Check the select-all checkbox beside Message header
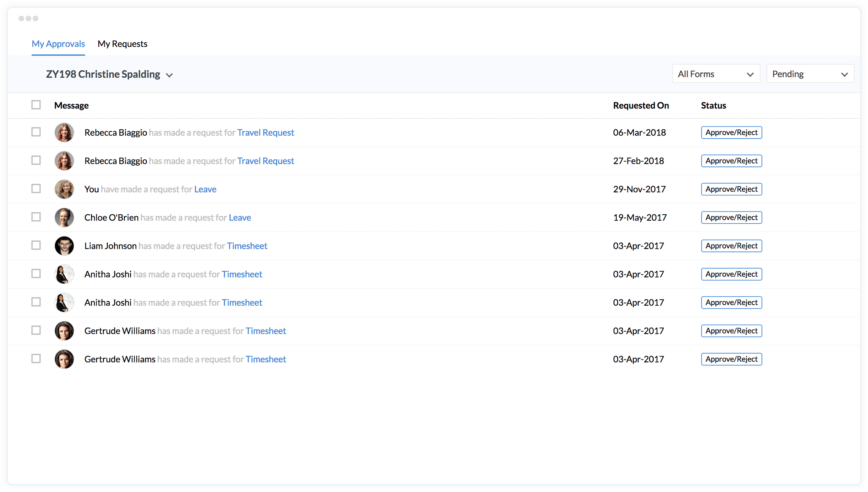The height and width of the screenshot is (492, 868). (x=36, y=105)
